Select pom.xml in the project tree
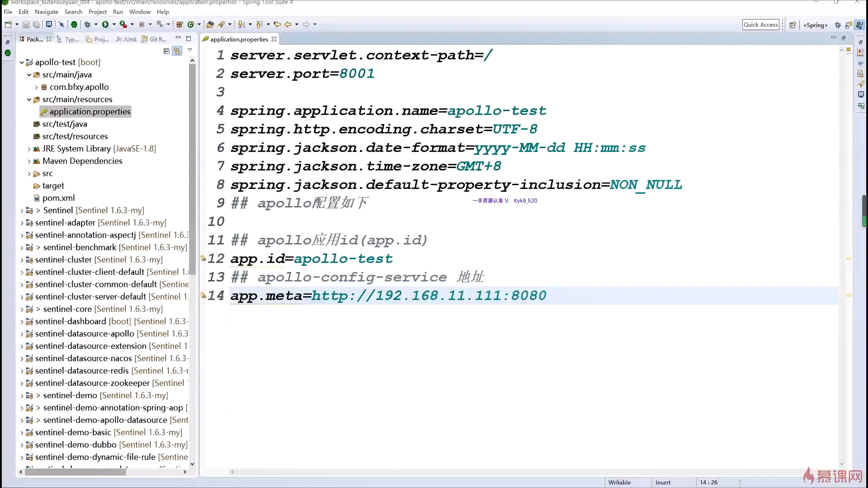868x488 pixels. (58, 198)
